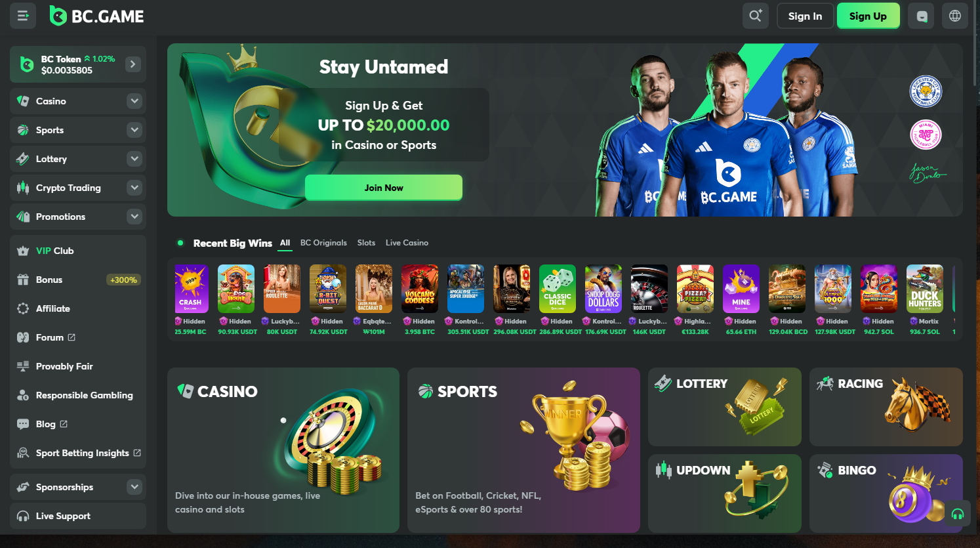Expand the Casino sidebar dropdown arrow
Viewport: 980px width, 548px height.
tap(134, 101)
